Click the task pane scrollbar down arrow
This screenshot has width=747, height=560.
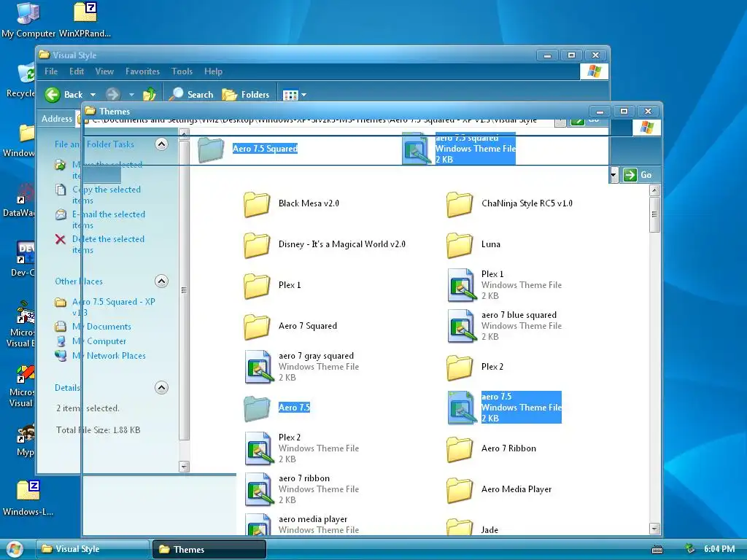185,467
